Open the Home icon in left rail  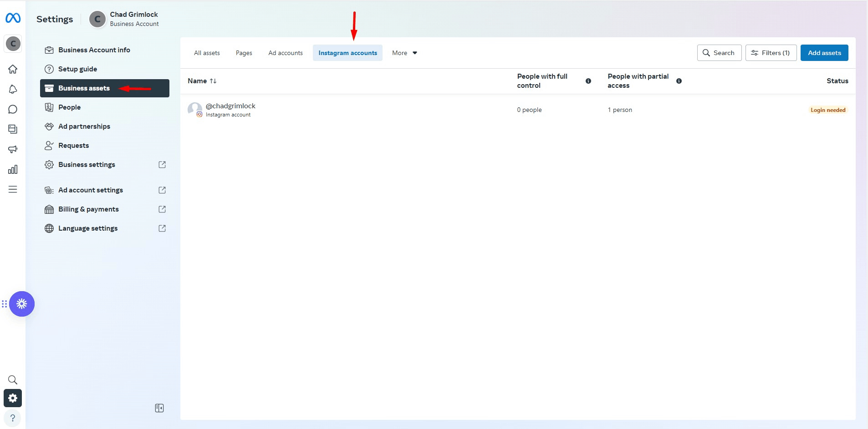[13, 69]
